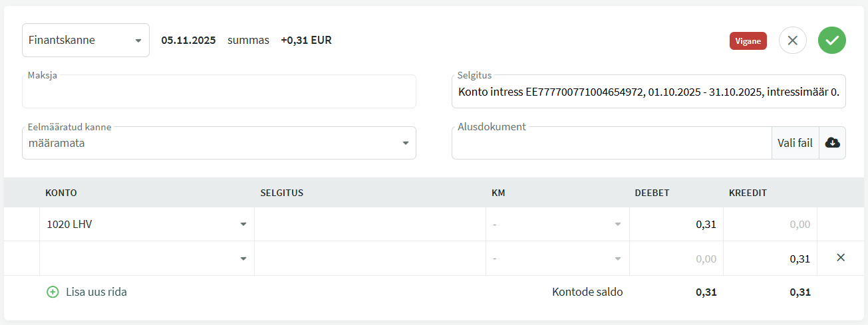Click Selgitus cell in first table row
868x325 pixels.
[x=370, y=224]
